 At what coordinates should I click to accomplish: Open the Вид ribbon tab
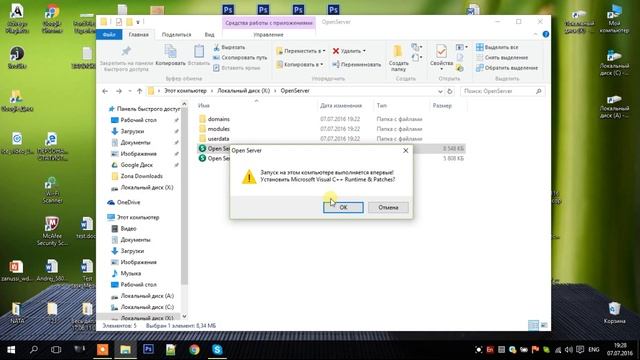[209, 35]
